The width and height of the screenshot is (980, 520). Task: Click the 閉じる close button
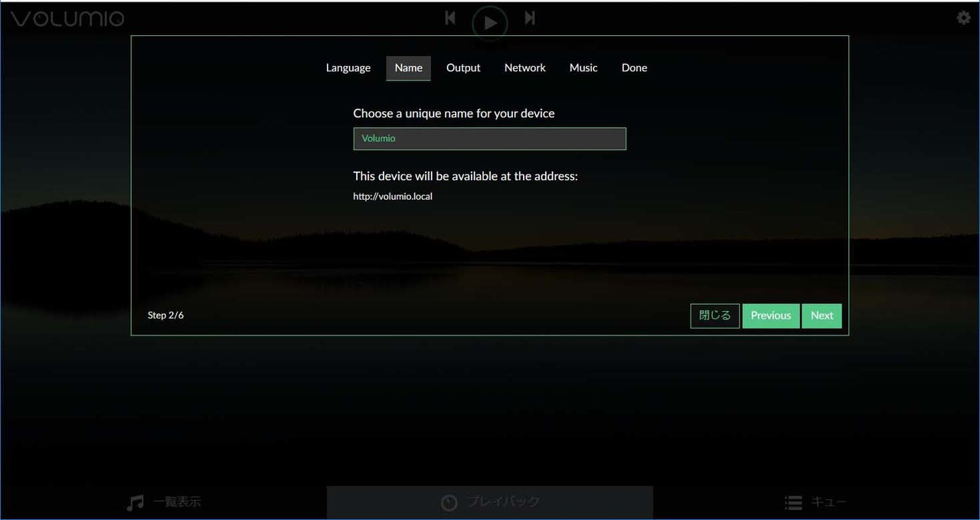point(714,316)
